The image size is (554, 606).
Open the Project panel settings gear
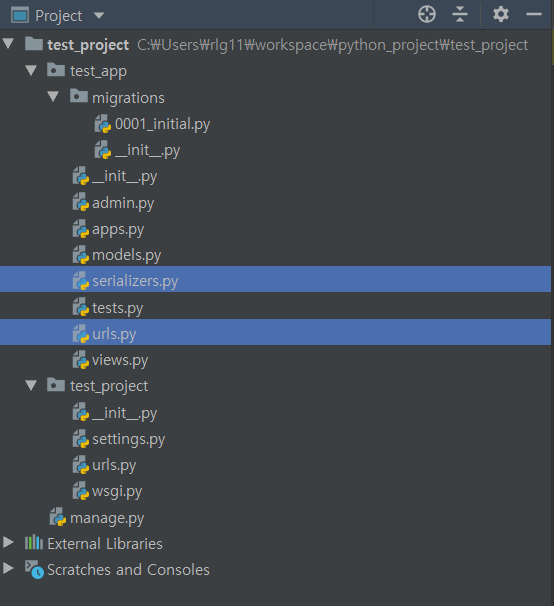tap(501, 15)
